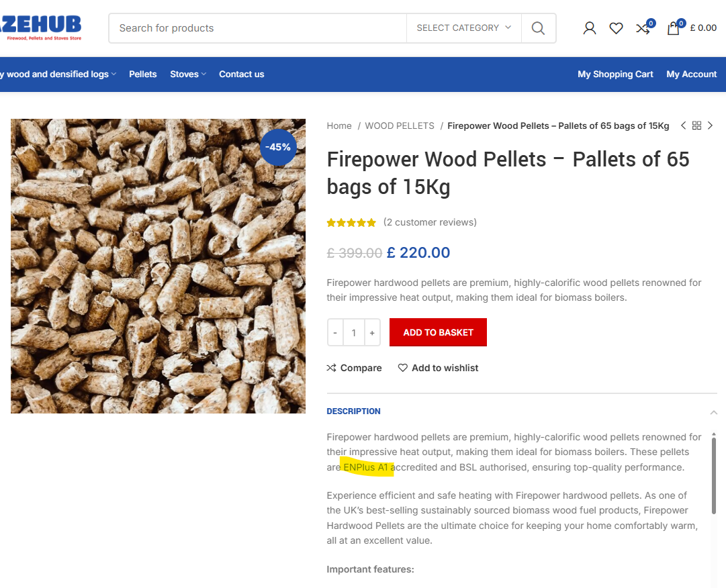Click the back-to-products grid icon

tap(696, 126)
